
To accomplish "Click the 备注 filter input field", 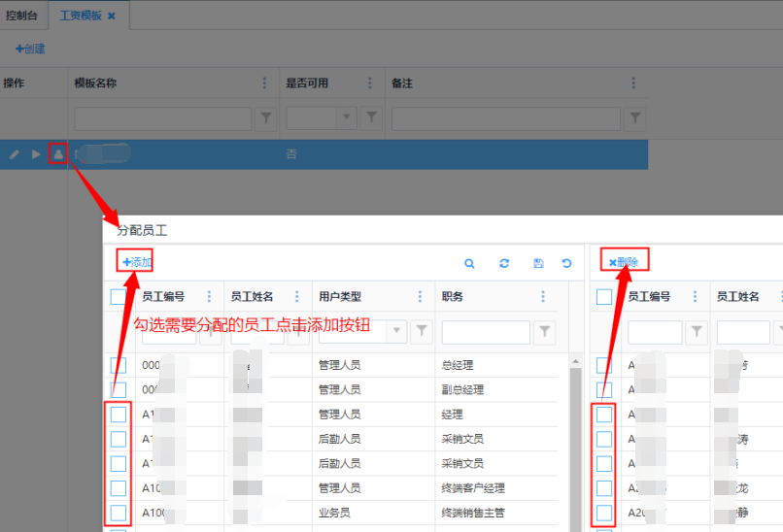I will tap(505, 118).
